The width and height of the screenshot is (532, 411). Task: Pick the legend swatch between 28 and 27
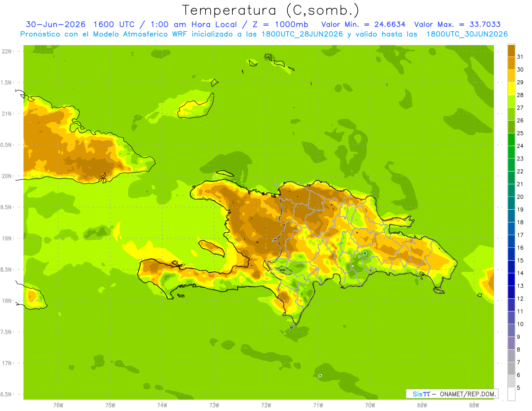[511, 101]
